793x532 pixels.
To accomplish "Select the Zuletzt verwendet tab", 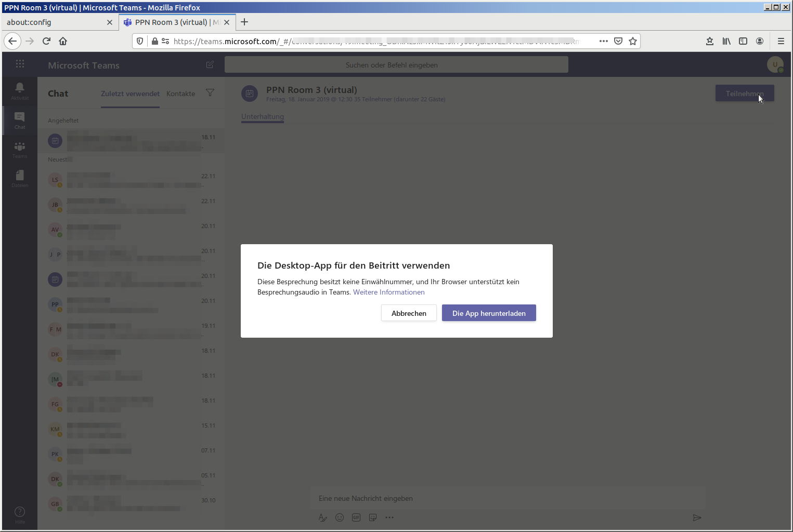I will pos(130,94).
